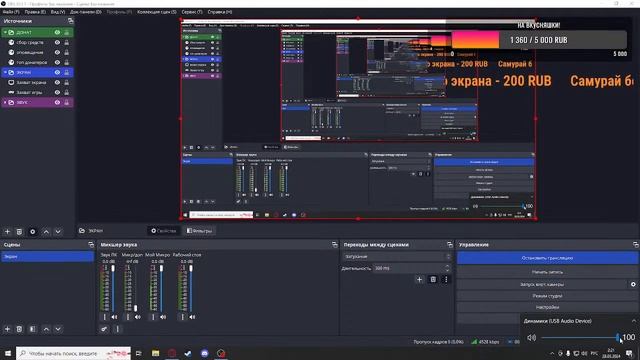Add a new source with the plus icon
This screenshot has height=360, width=640.
pyautogui.click(x=7, y=231)
